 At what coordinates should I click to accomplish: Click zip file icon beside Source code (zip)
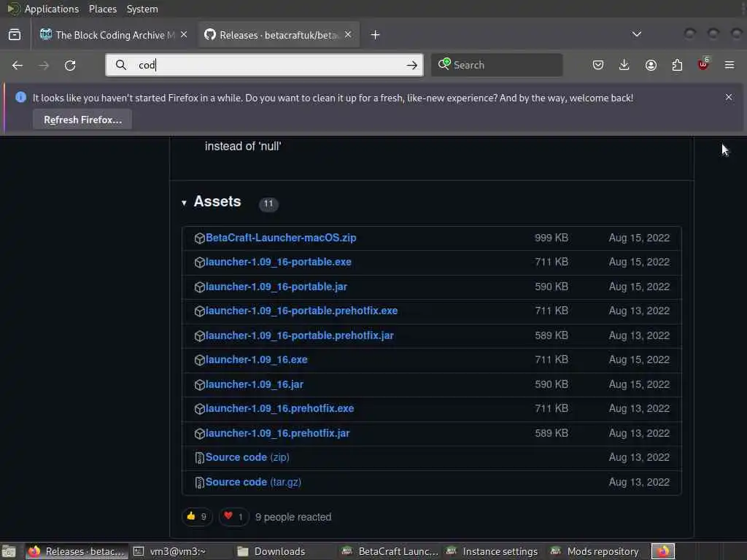[200, 458]
